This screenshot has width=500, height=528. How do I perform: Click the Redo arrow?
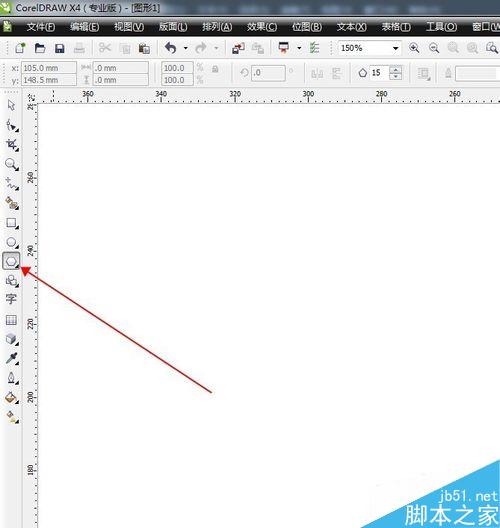click(201, 48)
